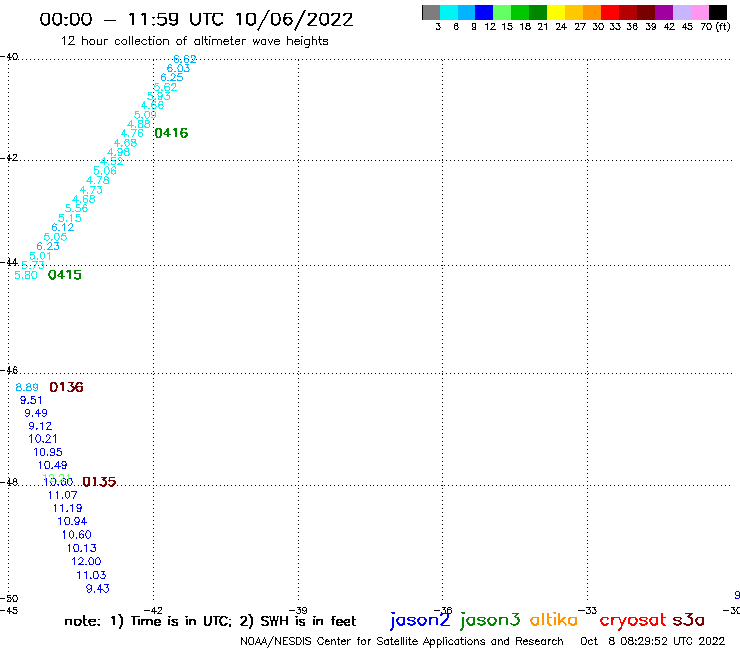
Task: Select the dark red 's3a' satellite label
Action: [x=689, y=620]
